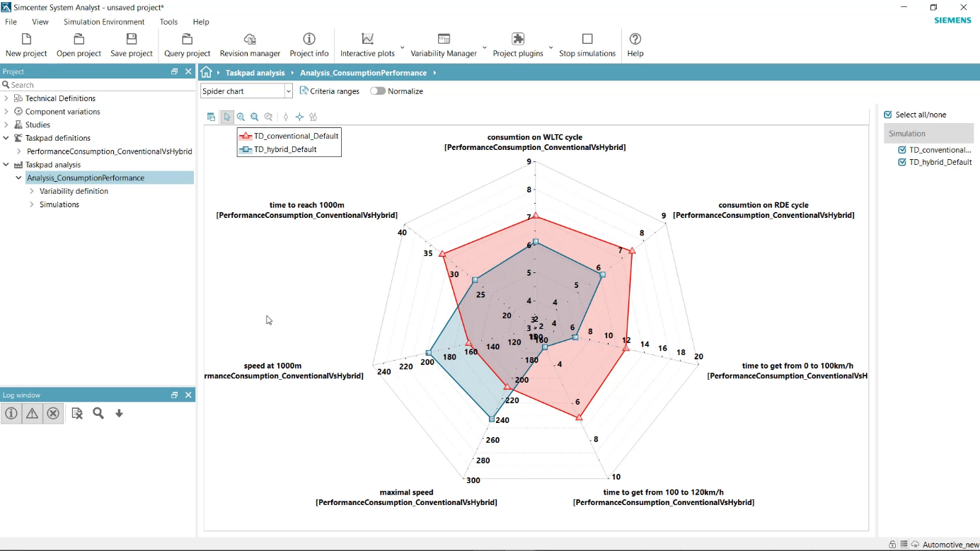
Task: Select the zoom-in tool in chart toolbar
Action: [x=241, y=117]
